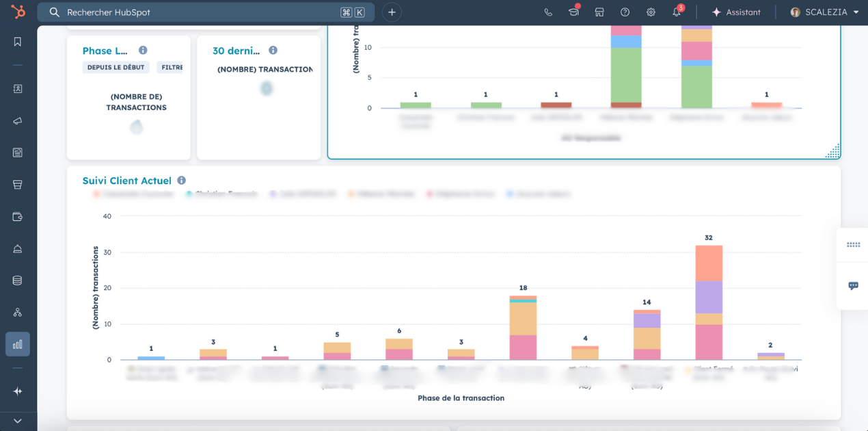Viewport: 868px width, 431px height.
Task: Open the Sales storefront icon in the sidebar
Action: click(18, 185)
